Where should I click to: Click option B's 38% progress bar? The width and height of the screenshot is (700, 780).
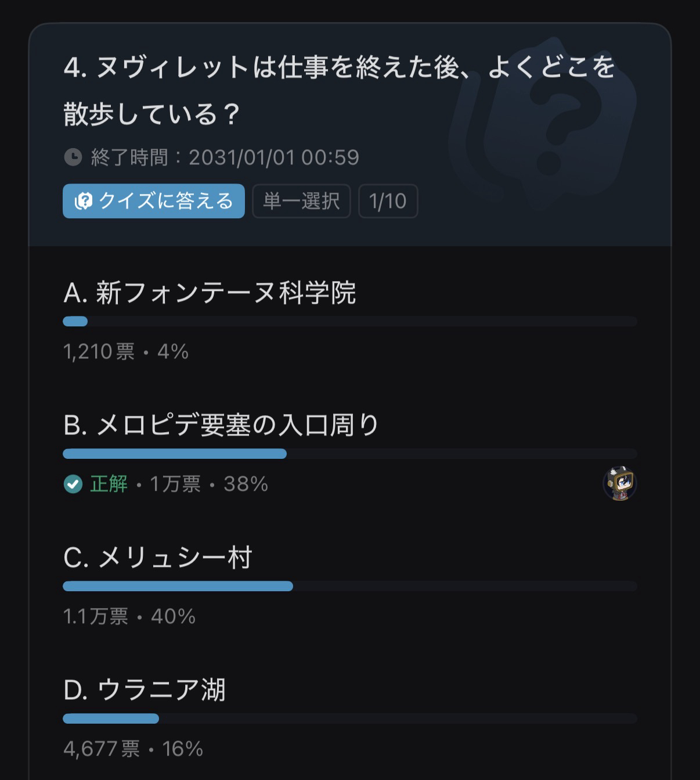(x=350, y=454)
